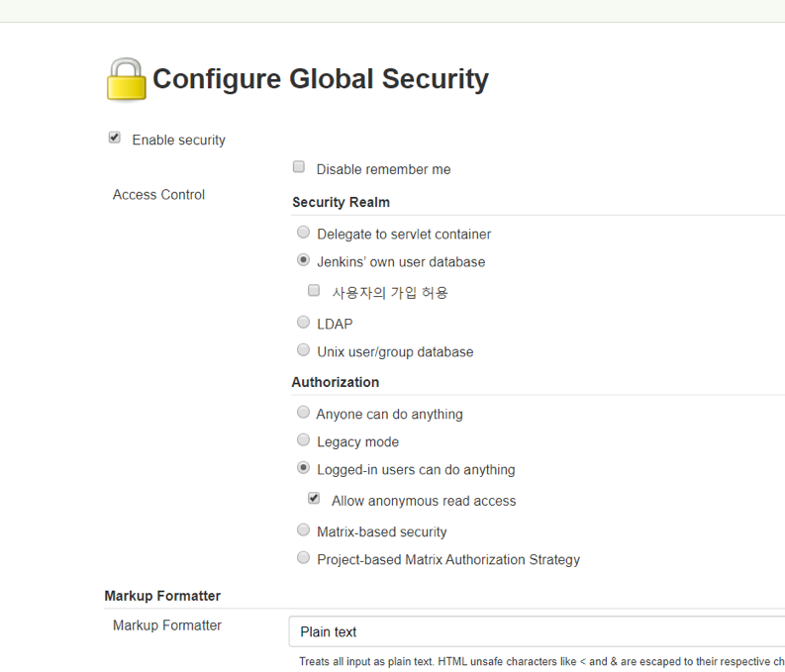785x672 pixels.
Task: Choose Matrix-based security option
Action: (303, 529)
